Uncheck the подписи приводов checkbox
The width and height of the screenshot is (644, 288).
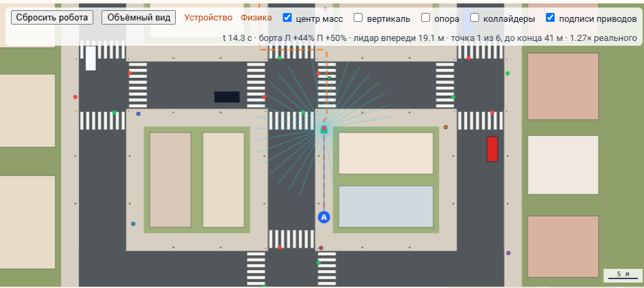click(551, 18)
